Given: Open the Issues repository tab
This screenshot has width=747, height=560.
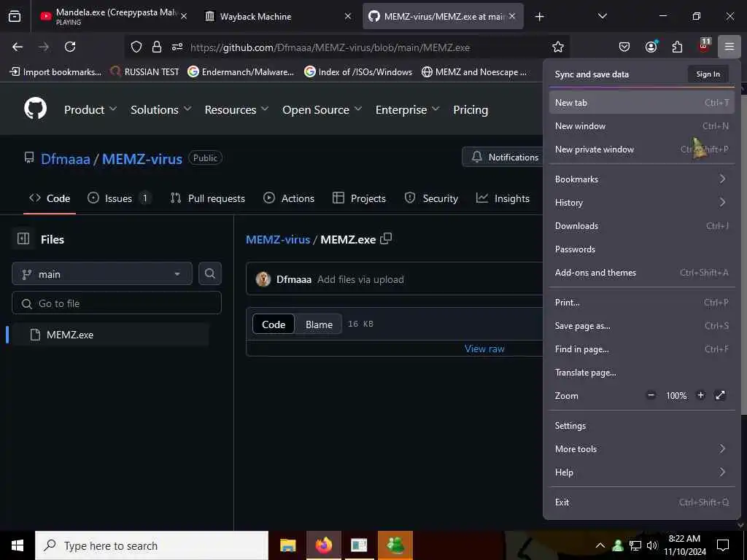Looking at the screenshot, I should pyautogui.click(x=119, y=198).
